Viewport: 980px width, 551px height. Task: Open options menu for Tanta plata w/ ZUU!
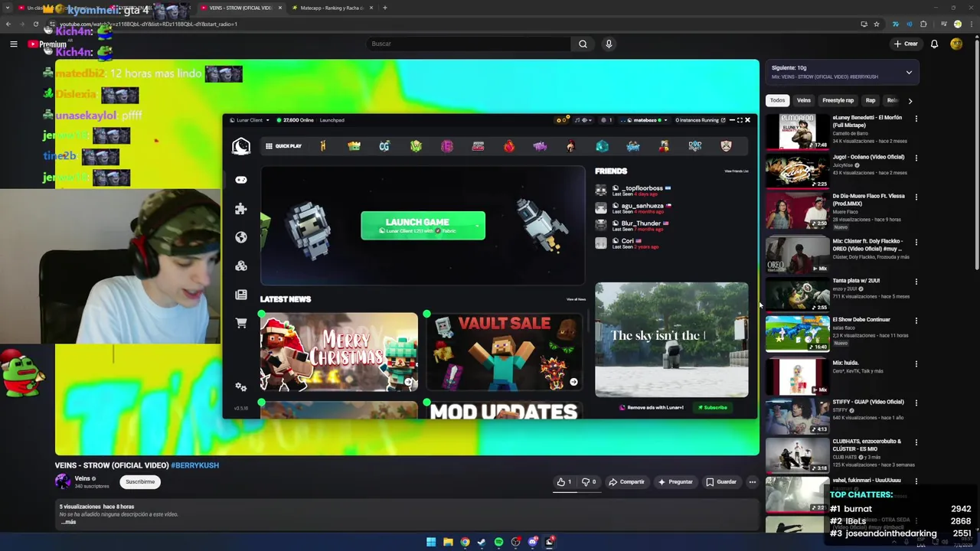(x=916, y=281)
